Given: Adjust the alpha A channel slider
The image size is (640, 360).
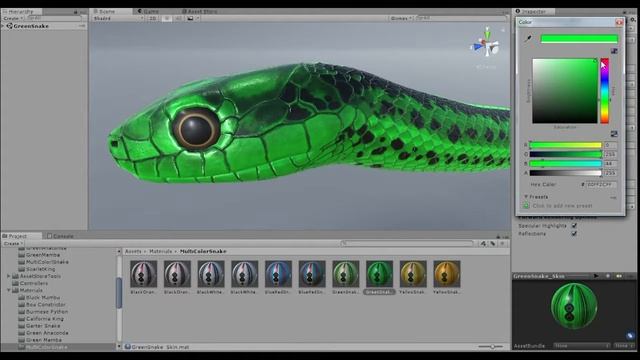Looking at the screenshot, I should [x=565, y=173].
